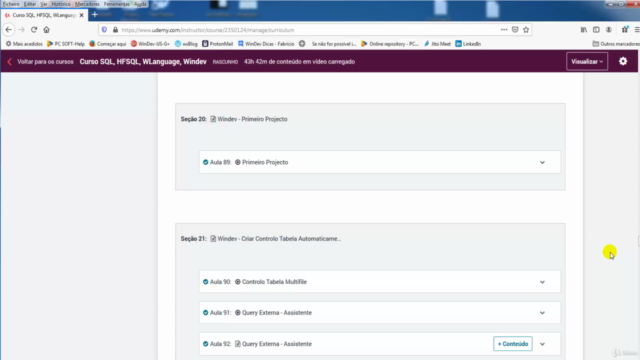The width and height of the screenshot is (640, 360).
Task: Click the published checkmark on Aula 91
Action: (x=205, y=313)
